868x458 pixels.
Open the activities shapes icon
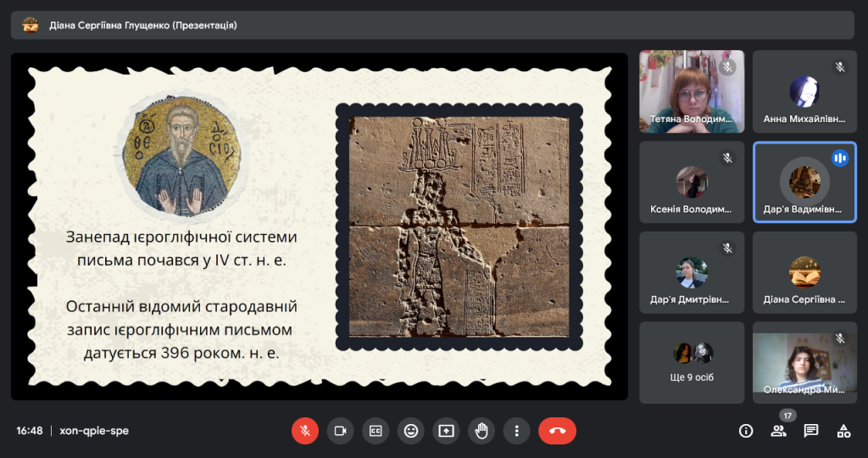click(x=843, y=431)
